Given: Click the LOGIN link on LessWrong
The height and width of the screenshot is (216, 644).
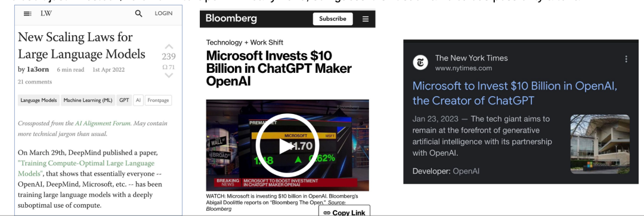Looking at the screenshot, I should pyautogui.click(x=163, y=14).
